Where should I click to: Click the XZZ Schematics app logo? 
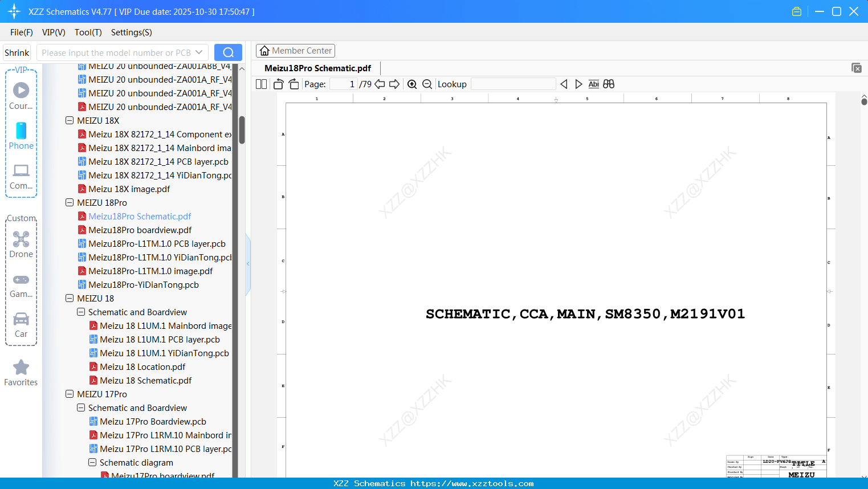[x=14, y=11]
